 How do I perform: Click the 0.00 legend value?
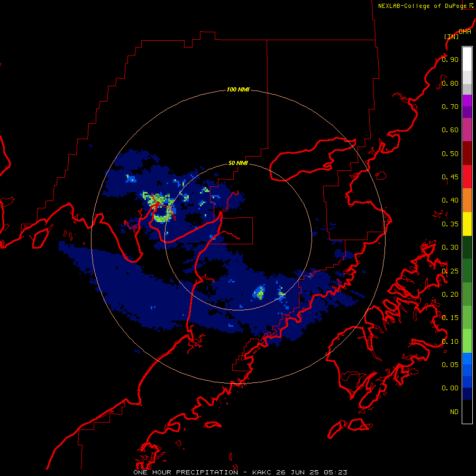(450, 388)
